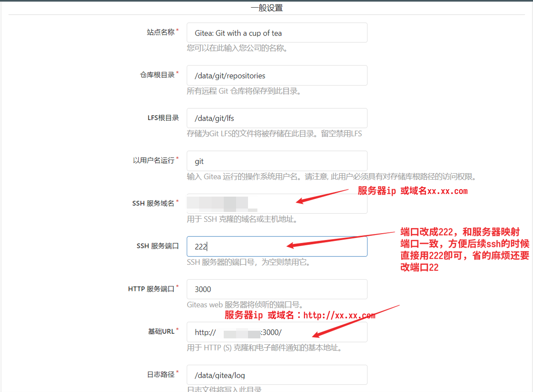Click the help text Giteas web 服务器将侦听的端口号。

click(x=245, y=305)
